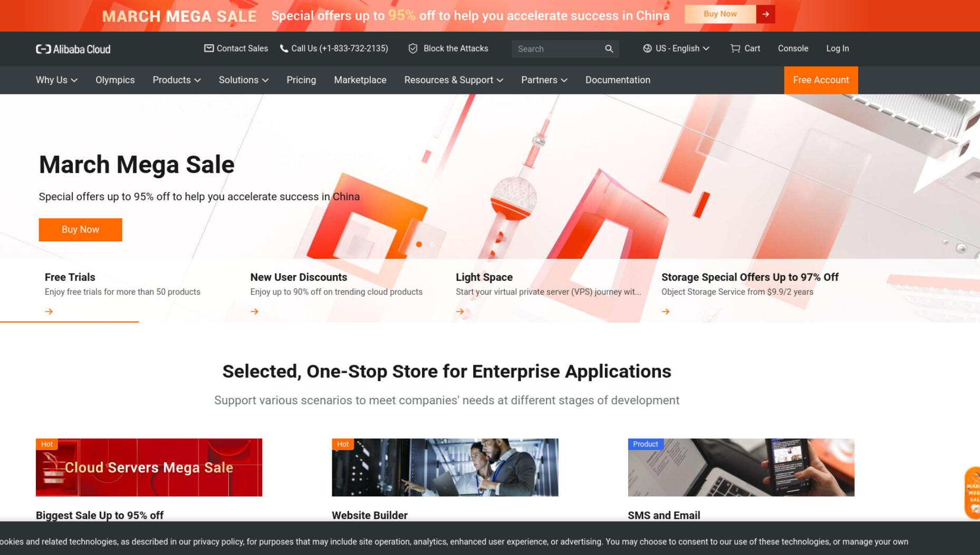
Task: Click the arrow under Light Space
Action: 460,311
